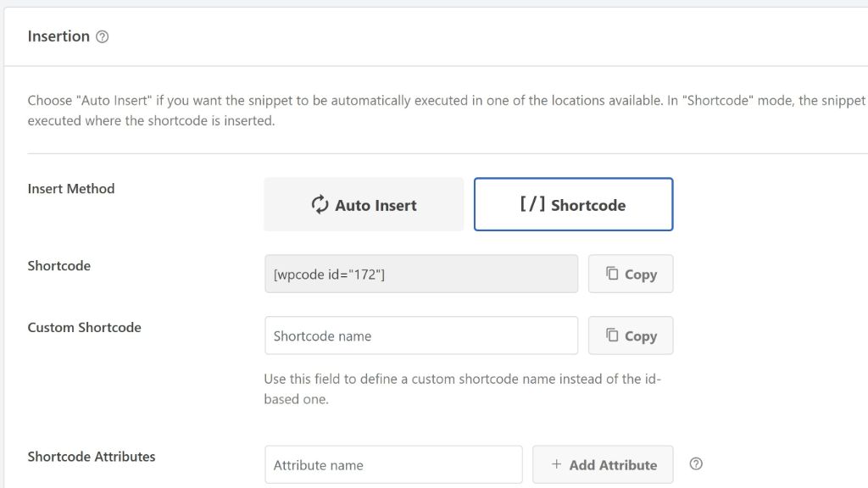The height and width of the screenshot is (488, 868).
Task: Click the Insertion section header
Action: [x=58, y=36]
